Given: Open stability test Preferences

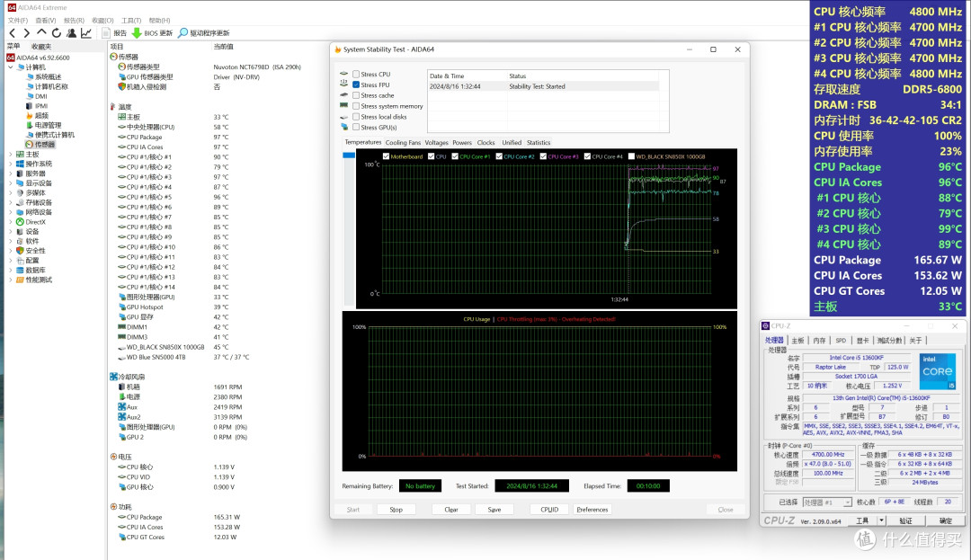Looking at the screenshot, I should click(592, 510).
